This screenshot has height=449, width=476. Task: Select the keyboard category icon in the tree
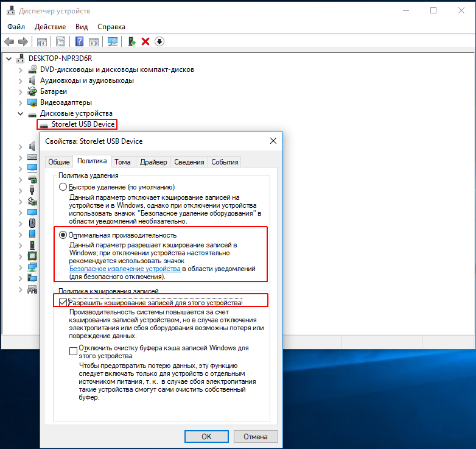32,157
